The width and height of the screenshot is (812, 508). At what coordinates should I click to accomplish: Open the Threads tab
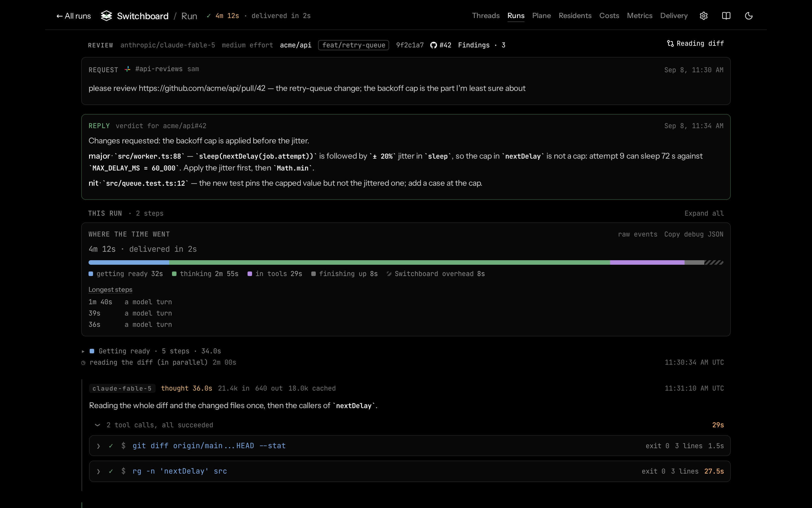[486, 16]
